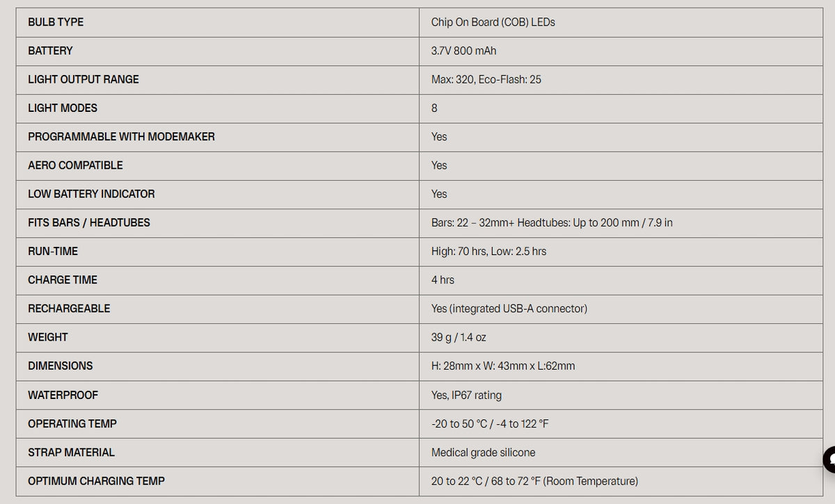
Task: Click the OPTIMUM CHARGING TEMP label
Action: 97,481
